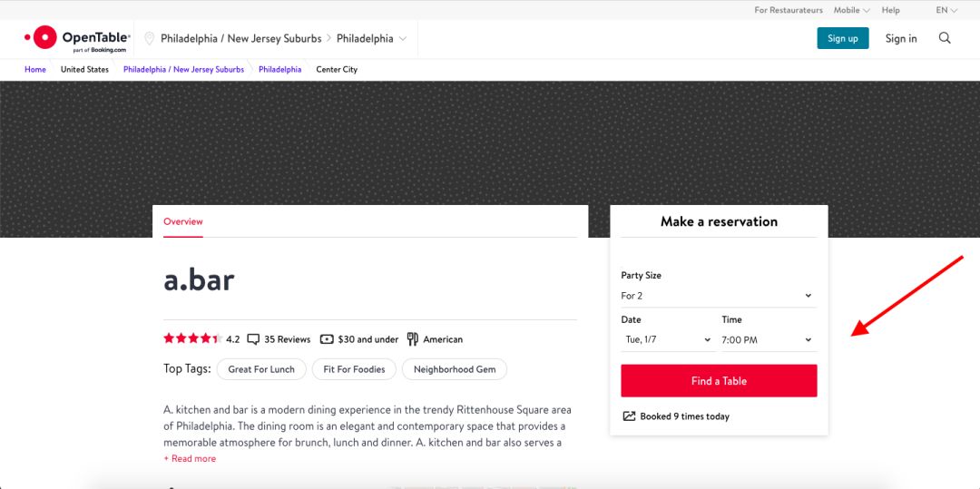Click the Find a Table button
The height and width of the screenshot is (489, 980).
click(x=719, y=381)
